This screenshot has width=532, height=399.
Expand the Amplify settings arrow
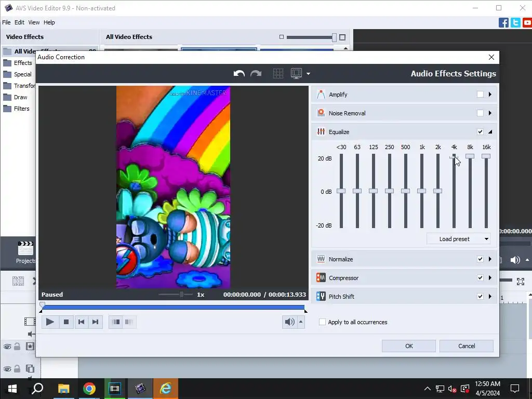click(490, 95)
